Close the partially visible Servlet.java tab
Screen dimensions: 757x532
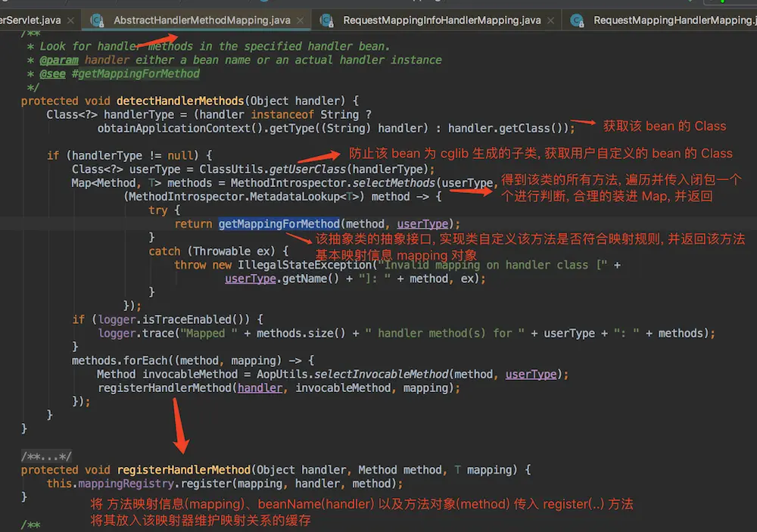coord(70,20)
